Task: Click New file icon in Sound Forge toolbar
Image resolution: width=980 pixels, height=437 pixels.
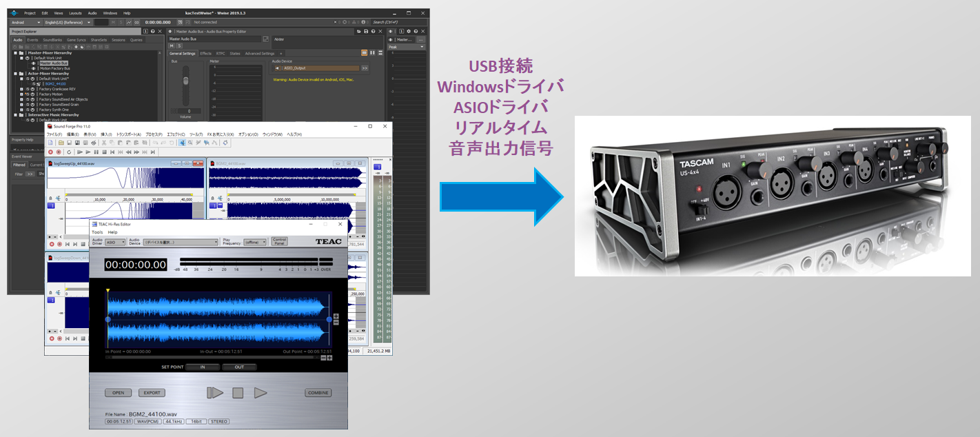Action: point(50,143)
